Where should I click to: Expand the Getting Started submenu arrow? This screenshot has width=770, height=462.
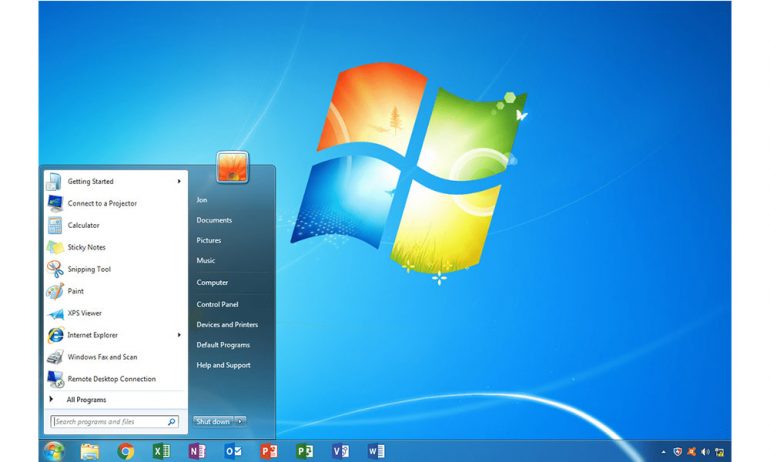pyautogui.click(x=179, y=181)
